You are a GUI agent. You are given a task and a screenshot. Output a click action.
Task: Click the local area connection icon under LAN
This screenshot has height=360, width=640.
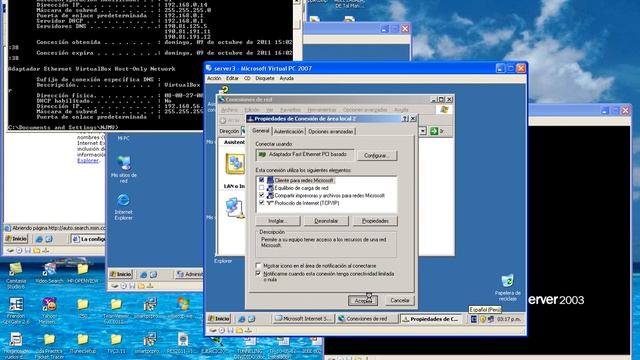[x=235, y=207]
